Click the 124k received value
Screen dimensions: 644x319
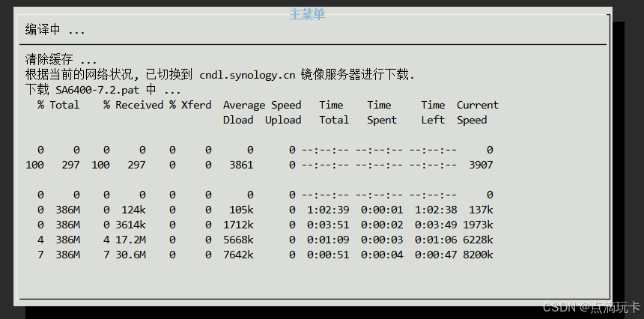(133, 210)
